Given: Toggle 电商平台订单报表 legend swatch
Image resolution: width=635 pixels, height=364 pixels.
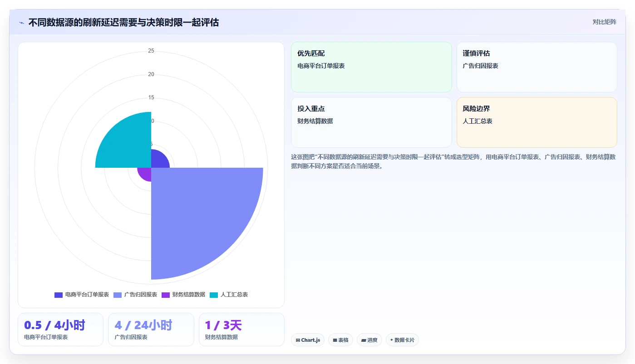Looking at the screenshot, I should 59,295.
